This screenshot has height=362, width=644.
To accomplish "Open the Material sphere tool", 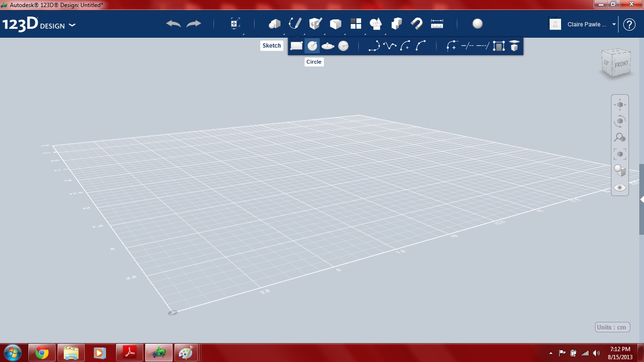I will [x=478, y=24].
